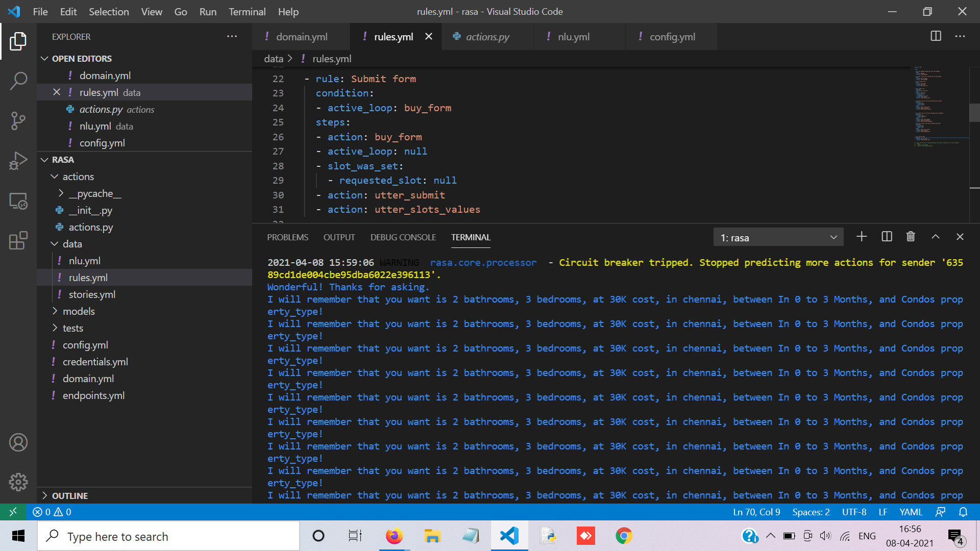The image size is (980, 551).
Task: Open Run and Debug view
Action: pyautogui.click(x=18, y=161)
